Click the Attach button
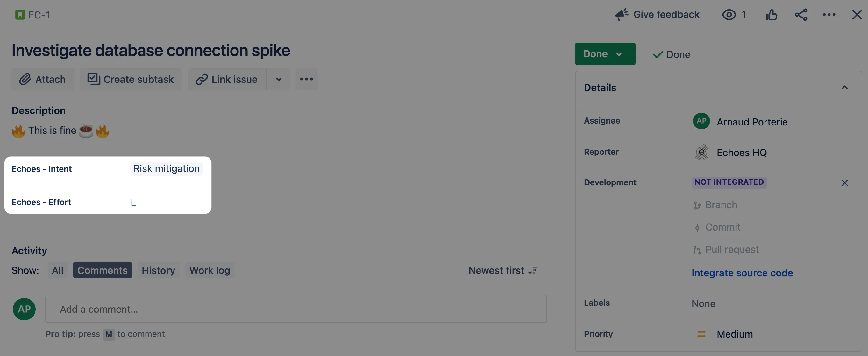 (x=43, y=79)
